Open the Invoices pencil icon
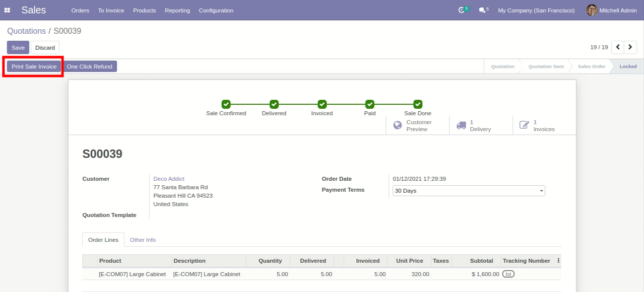This screenshot has width=644, height=292. point(524,125)
